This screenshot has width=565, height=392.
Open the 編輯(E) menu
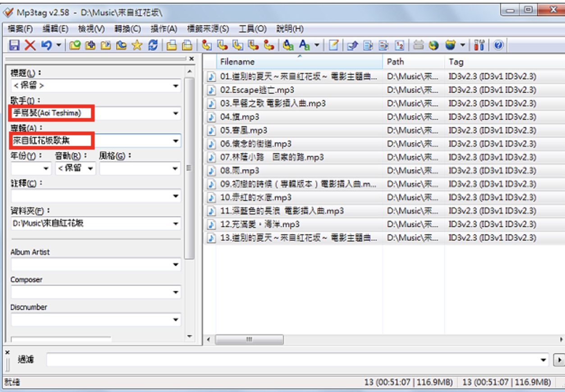55,29
